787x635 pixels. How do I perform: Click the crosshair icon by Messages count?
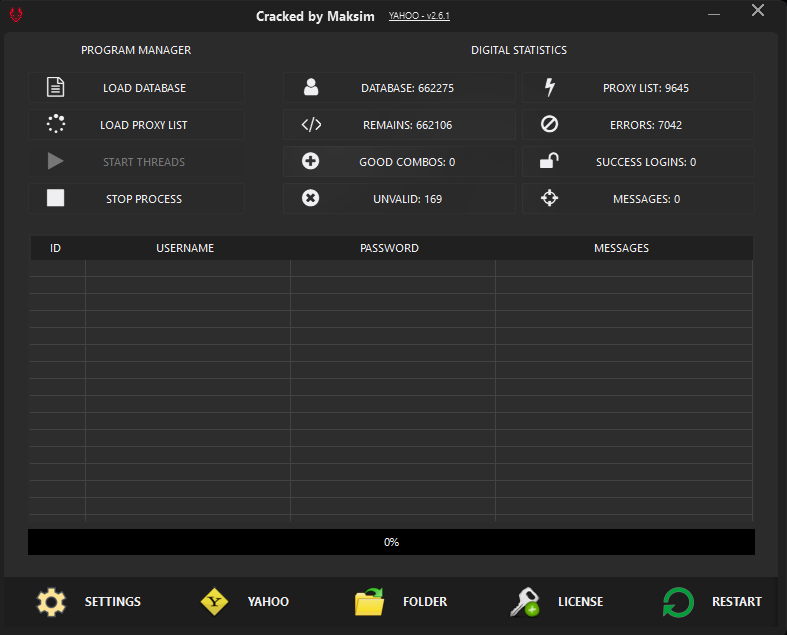(x=549, y=198)
